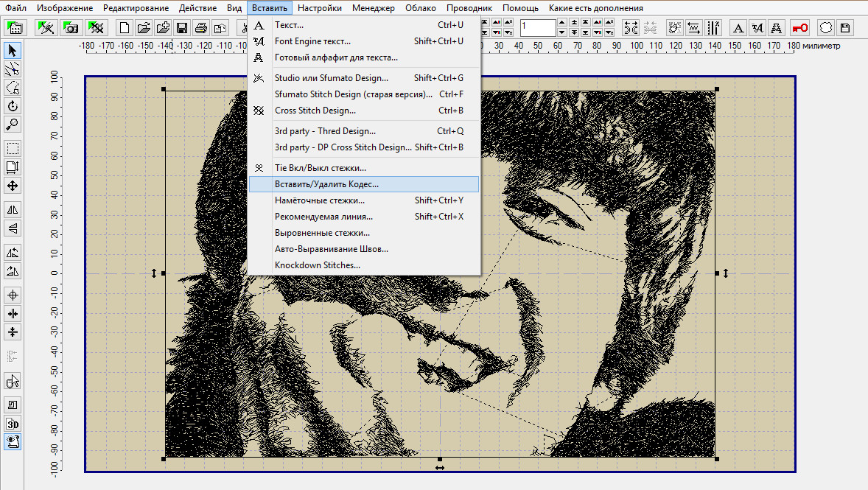Select the arrow pointer tool
Viewport: 868px width, 490px height.
point(13,51)
